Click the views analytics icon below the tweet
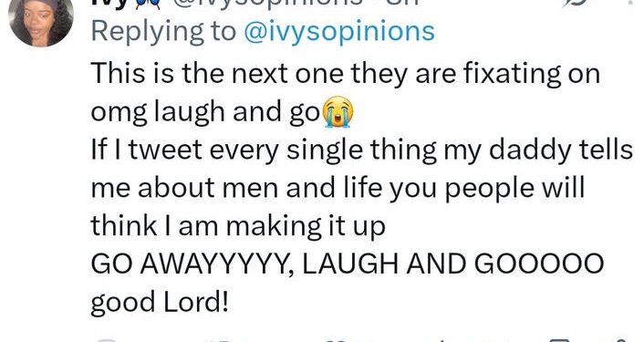The image size is (644, 342). (x=440, y=340)
